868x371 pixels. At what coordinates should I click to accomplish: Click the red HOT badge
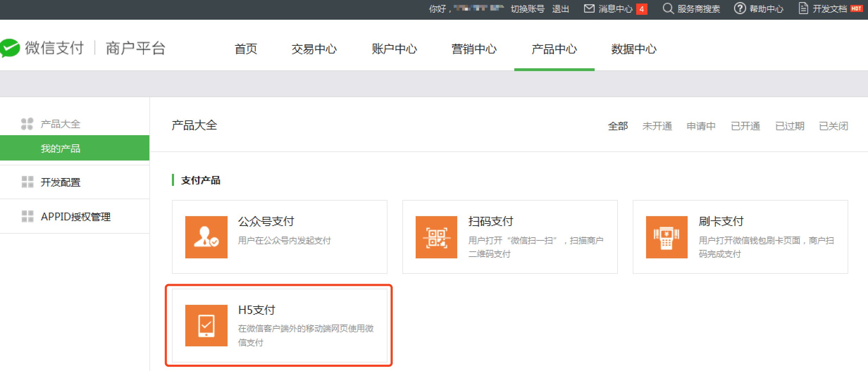click(x=856, y=8)
